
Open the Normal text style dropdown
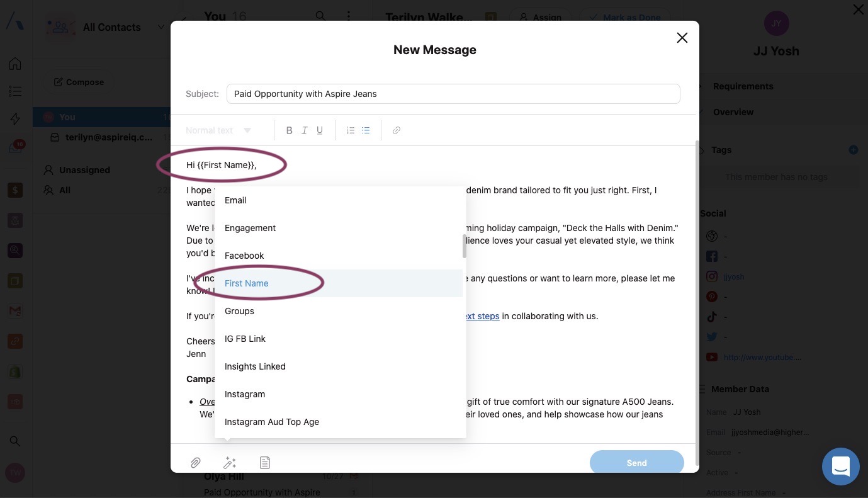pos(218,130)
